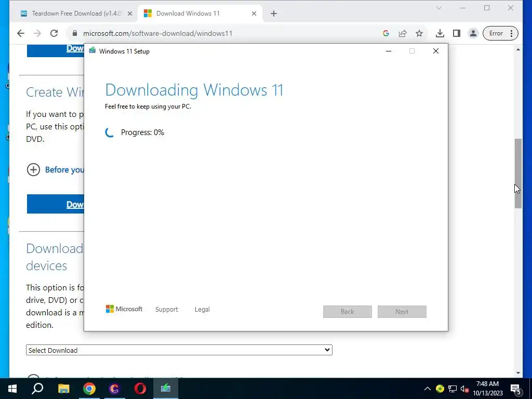Open the Select Download dropdown
The width and height of the screenshot is (532, 399).
[x=179, y=350]
